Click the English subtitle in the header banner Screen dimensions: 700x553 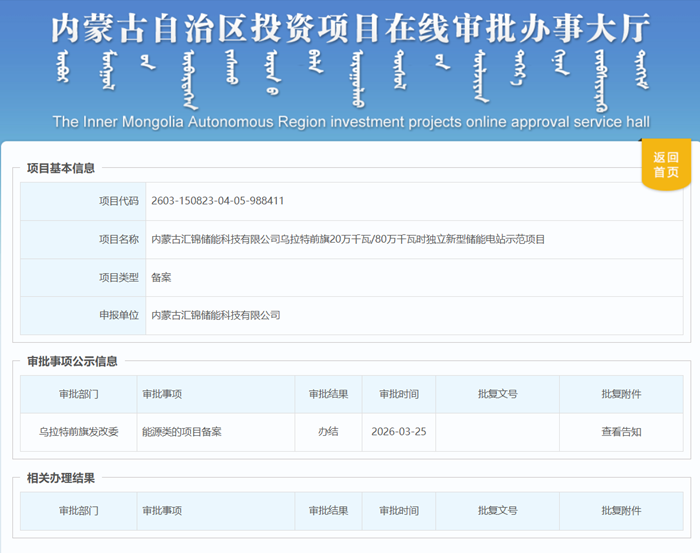point(350,122)
